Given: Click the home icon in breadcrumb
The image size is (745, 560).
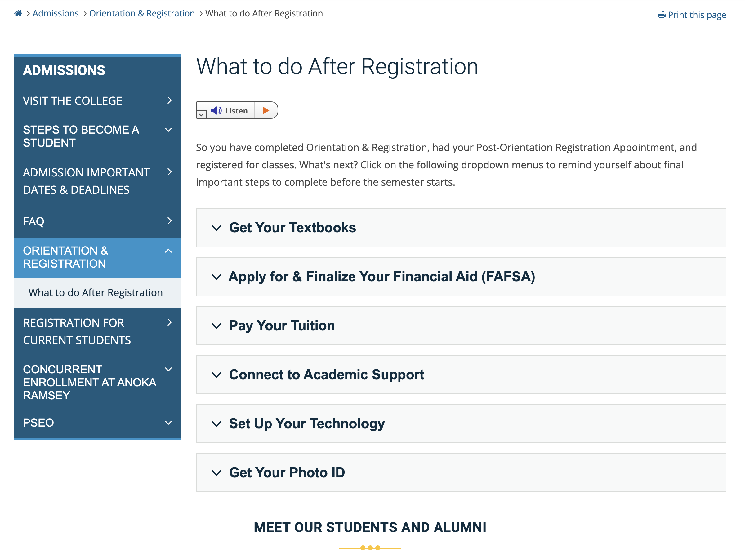Looking at the screenshot, I should point(18,13).
